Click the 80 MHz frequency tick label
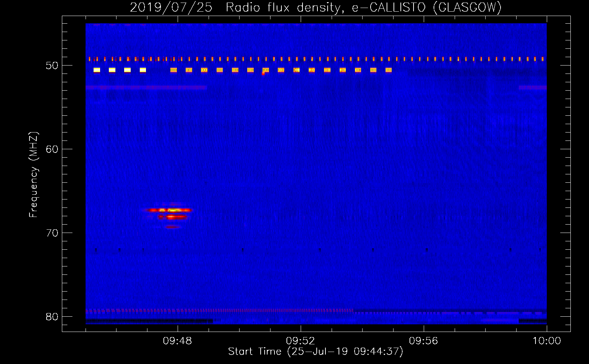Screen dimensions: 589x364 click(52, 317)
